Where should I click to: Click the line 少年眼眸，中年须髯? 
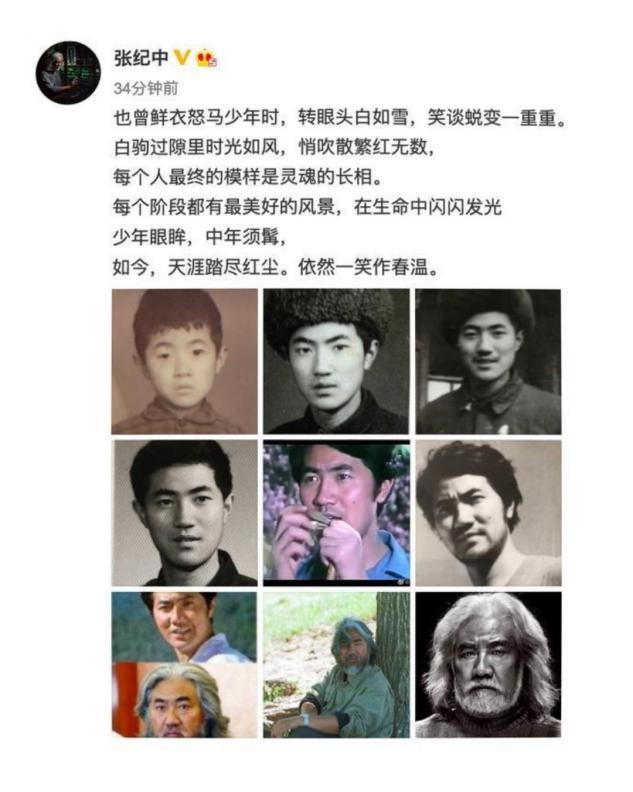pos(199,237)
